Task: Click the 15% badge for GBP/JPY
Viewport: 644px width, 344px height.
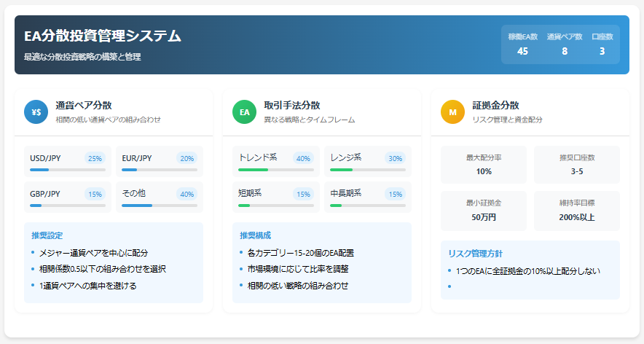Action: click(95, 194)
